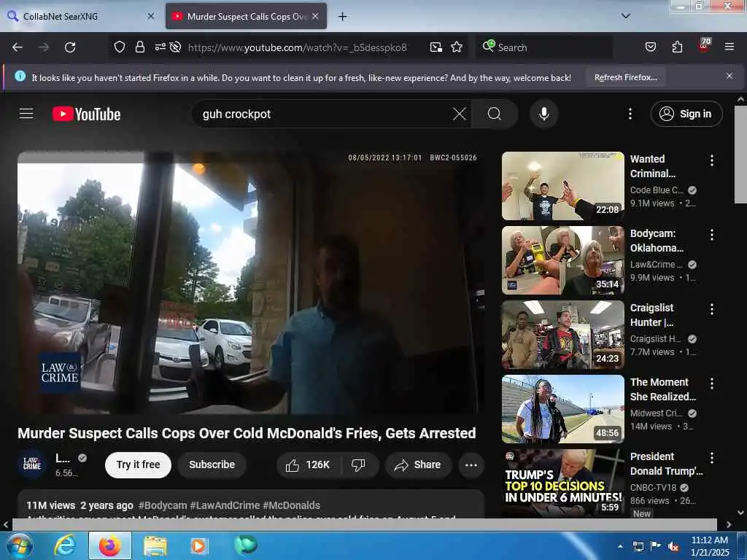Screen dimensions: 747x560
Task: Open The Moment She Realized thumbnail 48:56
Action: tap(562, 408)
